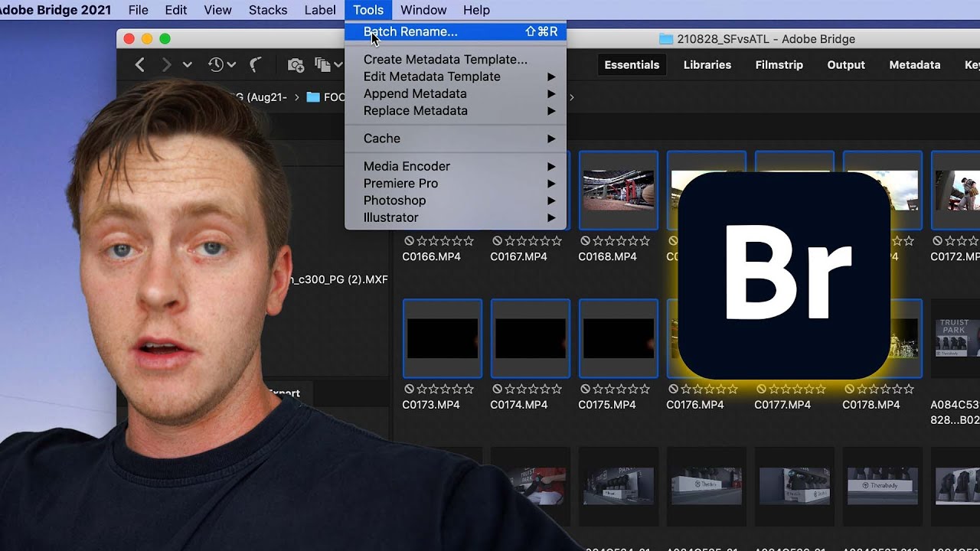Select the Truist Park thumbnail above A084C53
The width and height of the screenshot is (980, 551).
tap(956, 338)
